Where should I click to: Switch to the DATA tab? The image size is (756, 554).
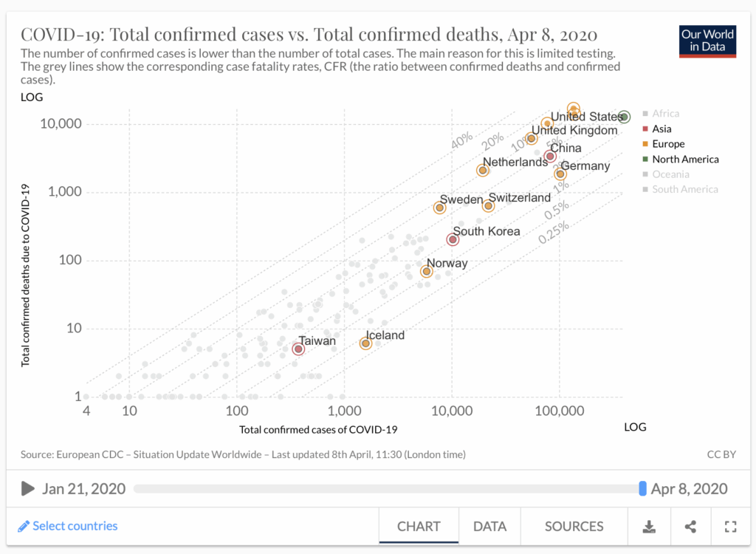point(489,527)
